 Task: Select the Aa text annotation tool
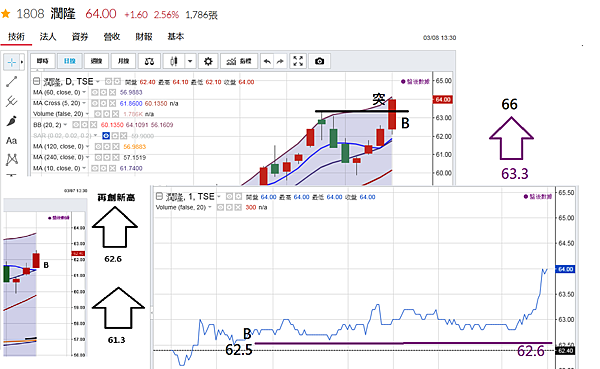(x=12, y=140)
